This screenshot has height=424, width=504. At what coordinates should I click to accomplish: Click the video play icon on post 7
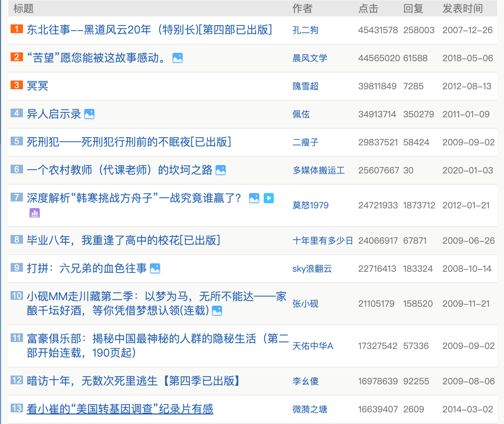tap(269, 198)
